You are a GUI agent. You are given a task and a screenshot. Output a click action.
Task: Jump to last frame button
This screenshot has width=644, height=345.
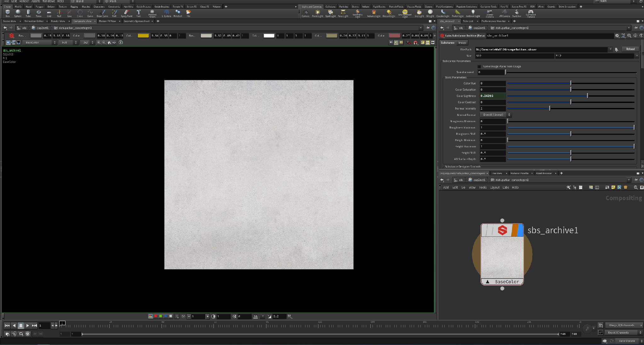tap(35, 325)
